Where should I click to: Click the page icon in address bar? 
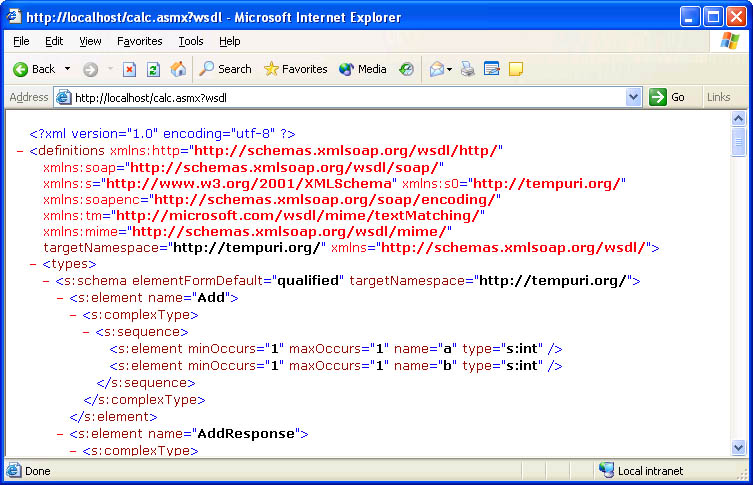[63, 97]
